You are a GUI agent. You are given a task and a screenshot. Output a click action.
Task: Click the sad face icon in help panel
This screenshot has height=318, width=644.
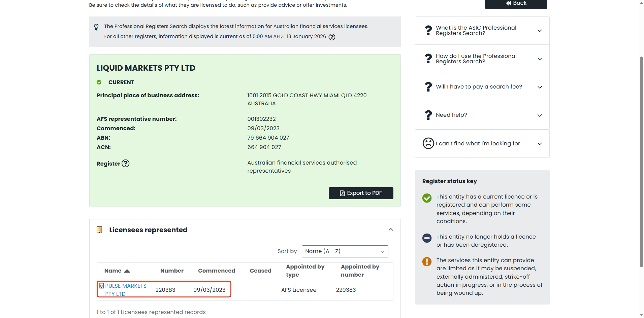pyautogui.click(x=428, y=143)
